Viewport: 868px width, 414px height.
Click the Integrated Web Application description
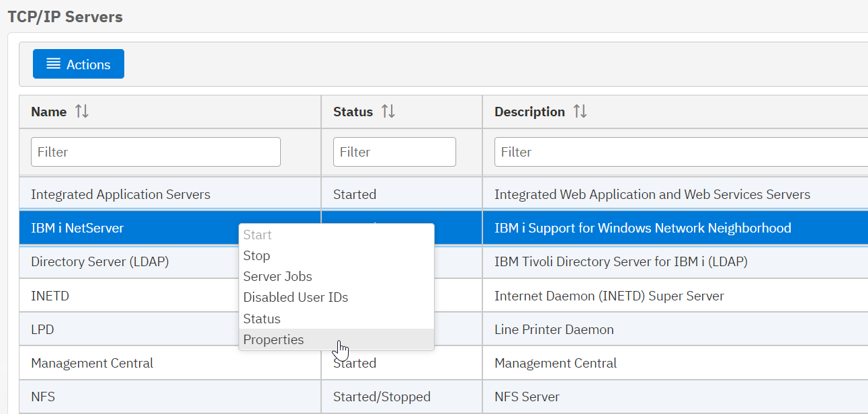(x=652, y=194)
